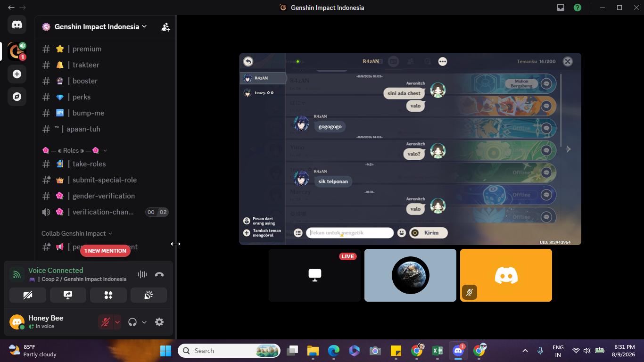
Task: Select the LIVE screen share thumbnail
Action: tap(314, 275)
